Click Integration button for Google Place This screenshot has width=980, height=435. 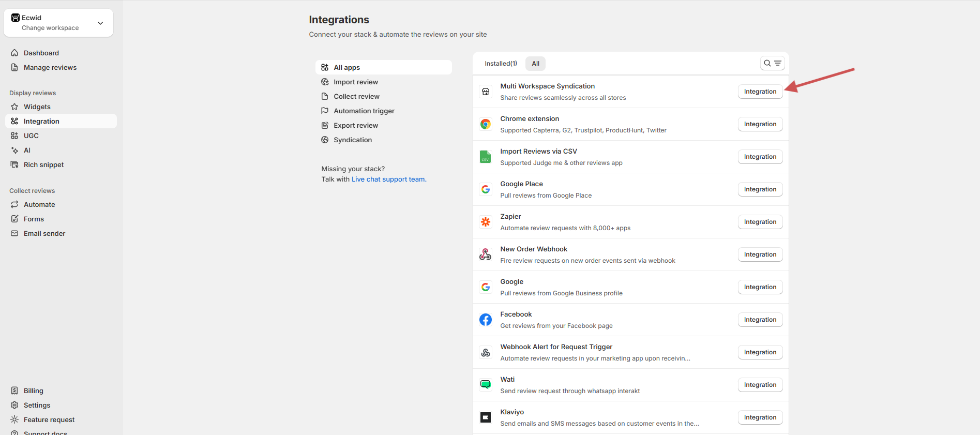[760, 189]
